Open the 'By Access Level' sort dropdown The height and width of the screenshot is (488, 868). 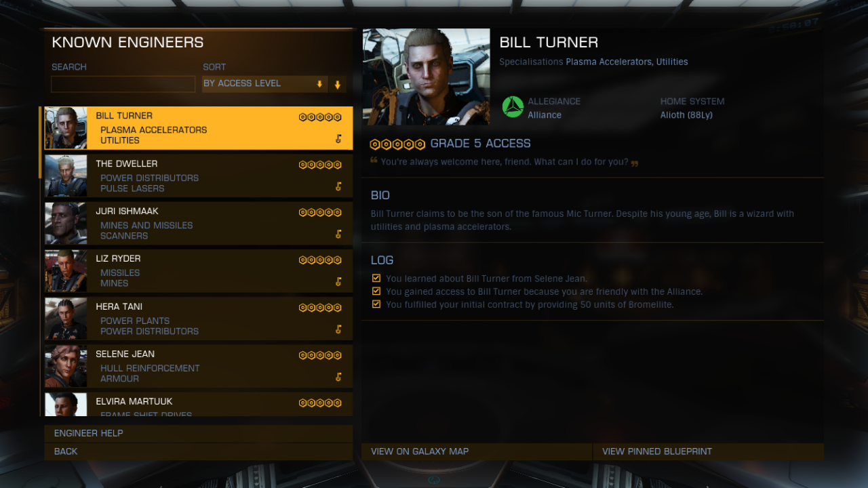(265, 84)
